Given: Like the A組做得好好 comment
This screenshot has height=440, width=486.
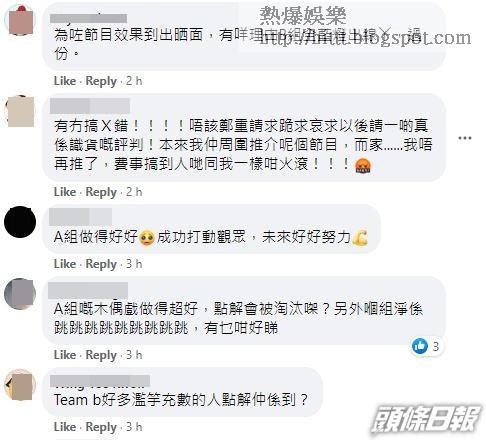Looking at the screenshot, I should point(65,264).
